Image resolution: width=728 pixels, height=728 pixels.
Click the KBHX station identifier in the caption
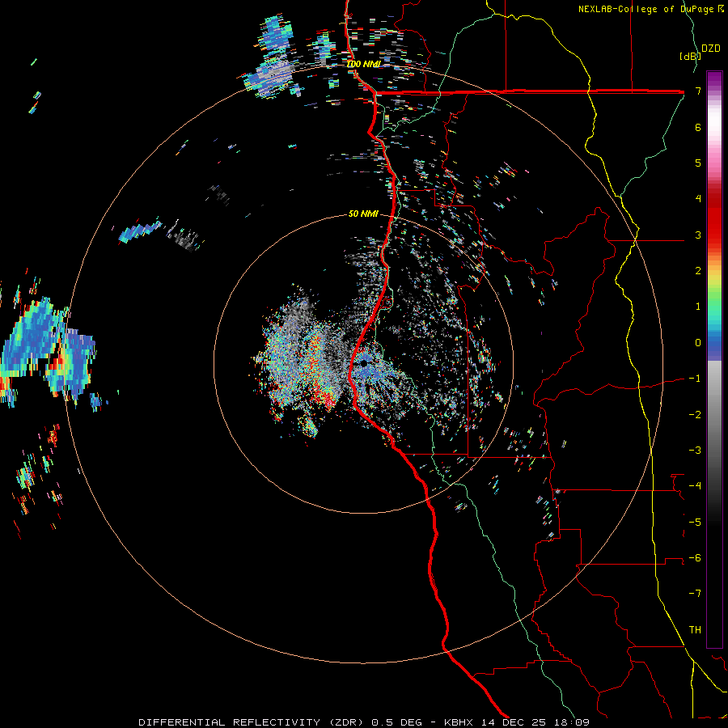459,722
